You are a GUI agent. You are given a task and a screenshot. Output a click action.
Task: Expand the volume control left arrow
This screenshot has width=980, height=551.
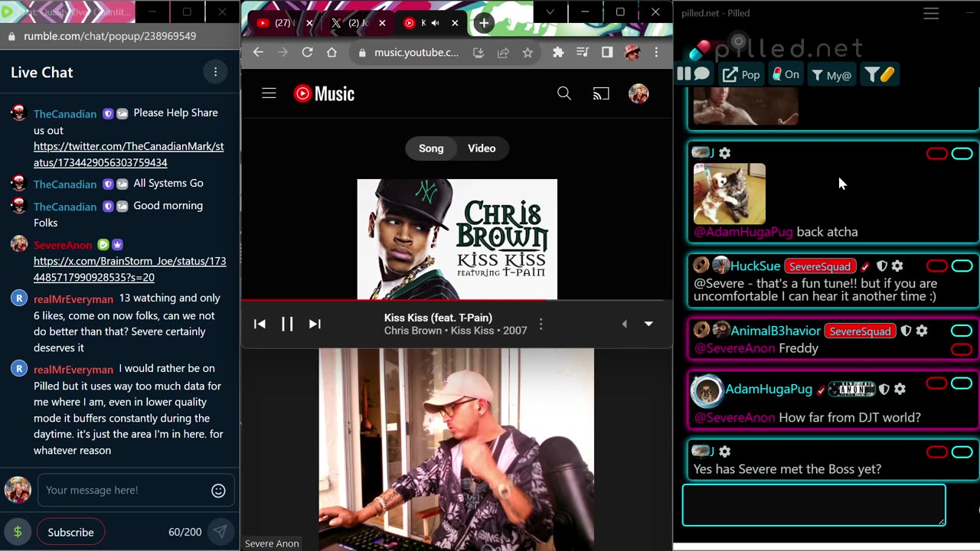click(624, 324)
